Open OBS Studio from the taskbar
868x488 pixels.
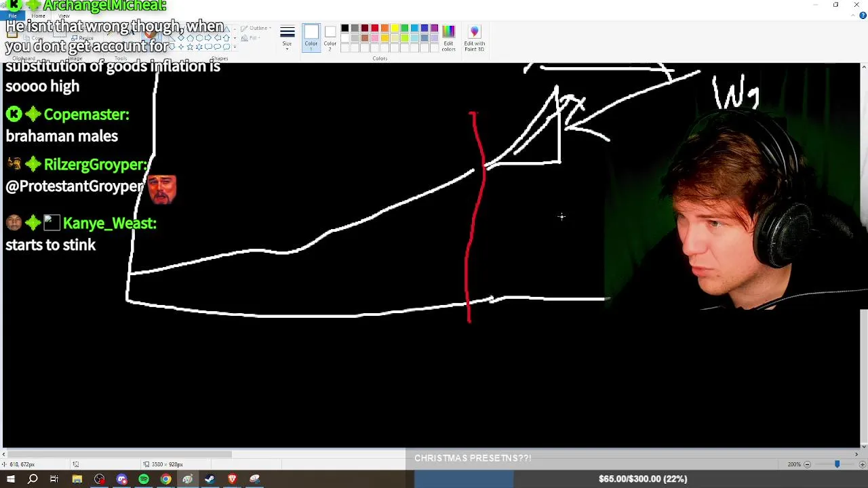[100, 479]
